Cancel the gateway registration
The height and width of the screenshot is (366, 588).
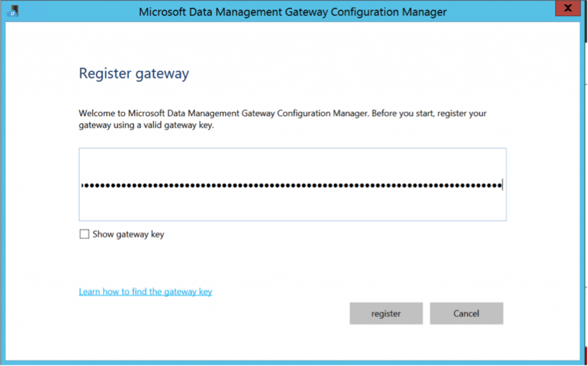(x=466, y=314)
